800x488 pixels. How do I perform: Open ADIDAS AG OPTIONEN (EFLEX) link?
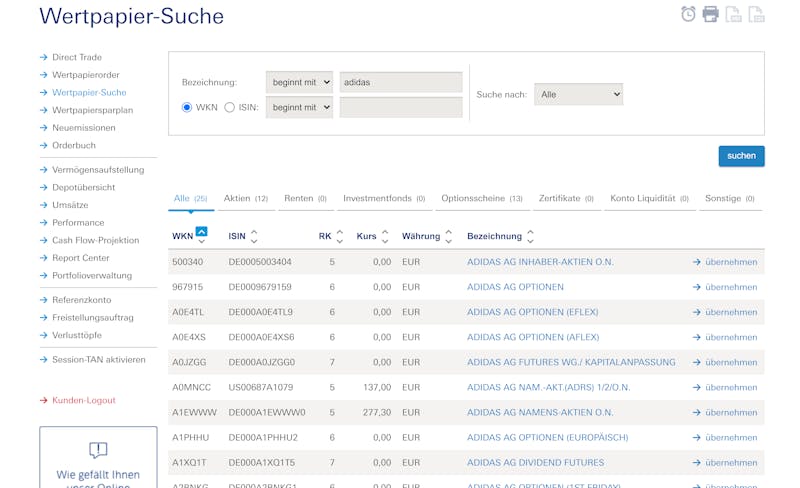(x=533, y=312)
